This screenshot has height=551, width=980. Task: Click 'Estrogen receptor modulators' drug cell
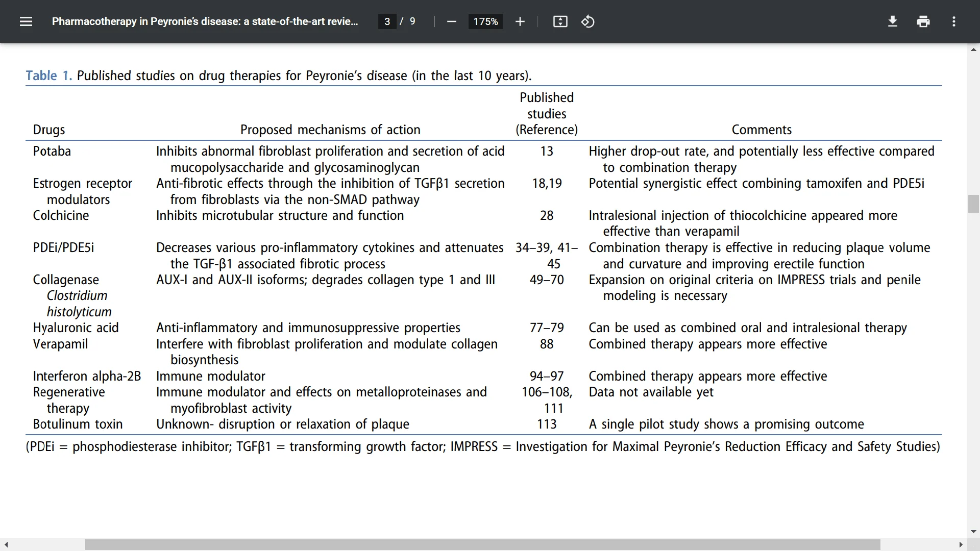click(x=83, y=191)
